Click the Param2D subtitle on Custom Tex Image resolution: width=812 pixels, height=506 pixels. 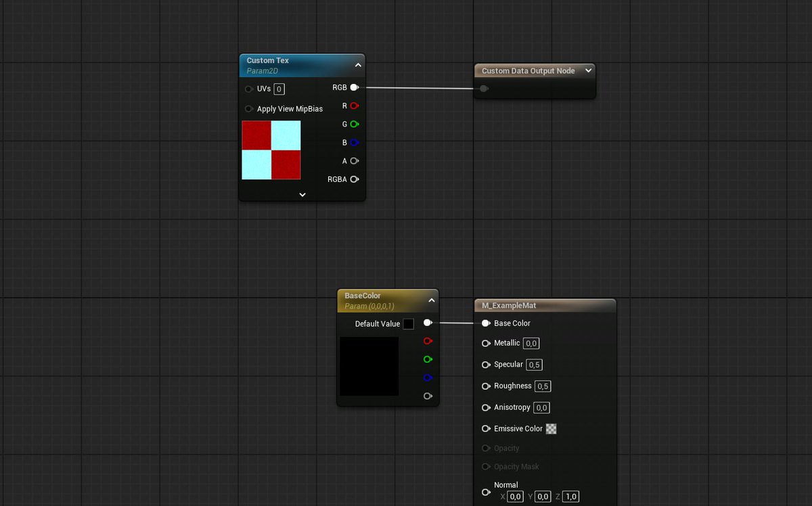[263, 70]
